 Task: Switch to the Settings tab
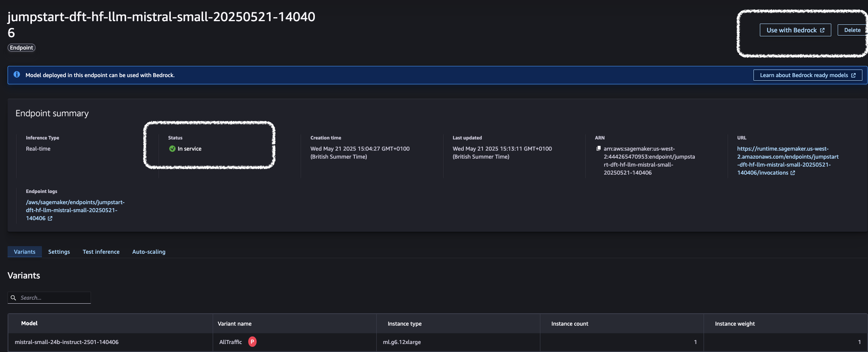point(59,252)
